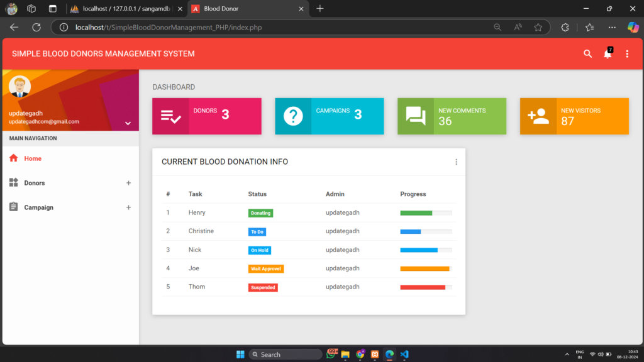Open the Current Blood Donation Info three-dot menu
Viewport: 644px width, 362px height.
pos(457,162)
